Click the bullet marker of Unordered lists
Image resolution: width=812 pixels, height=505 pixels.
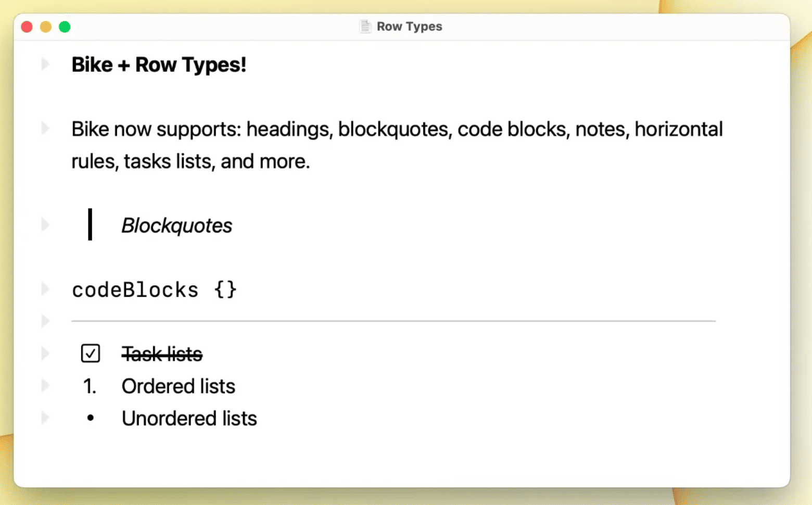click(91, 418)
